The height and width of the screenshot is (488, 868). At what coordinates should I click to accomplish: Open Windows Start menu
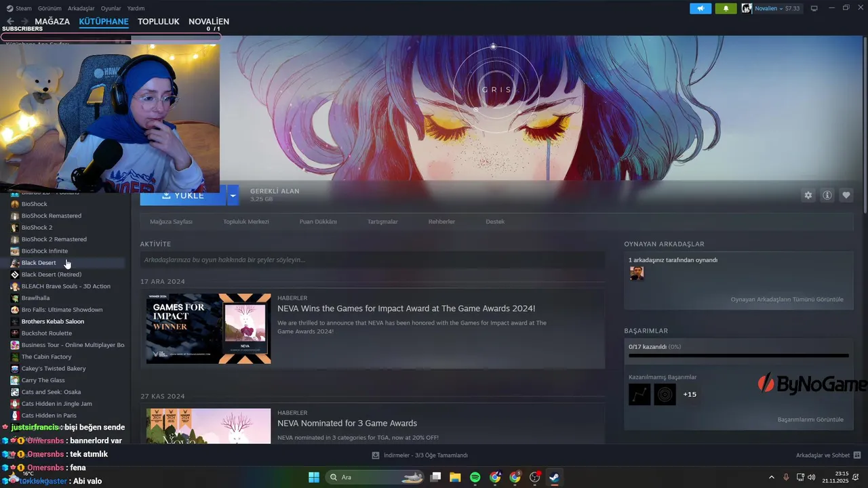pos(314,477)
